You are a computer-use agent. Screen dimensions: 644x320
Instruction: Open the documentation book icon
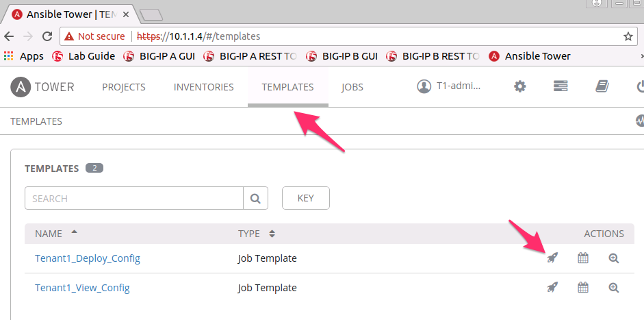tap(602, 86)
